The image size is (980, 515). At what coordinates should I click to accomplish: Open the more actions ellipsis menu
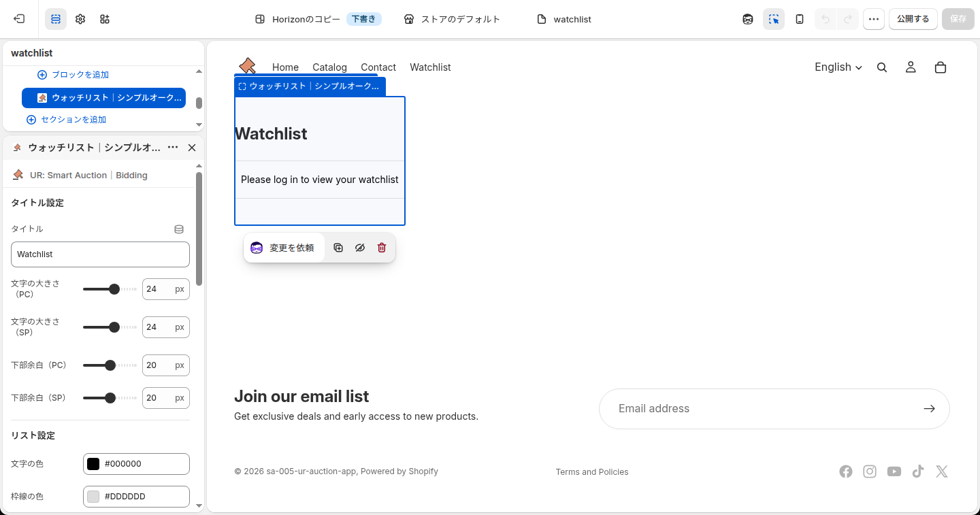(x=874, y=19)
